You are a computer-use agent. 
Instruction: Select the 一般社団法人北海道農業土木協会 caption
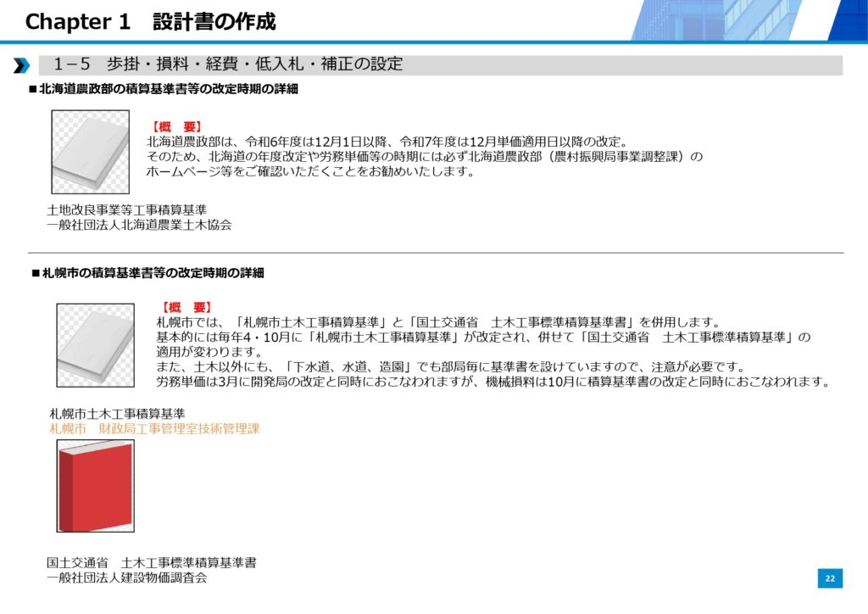(139, 225)
